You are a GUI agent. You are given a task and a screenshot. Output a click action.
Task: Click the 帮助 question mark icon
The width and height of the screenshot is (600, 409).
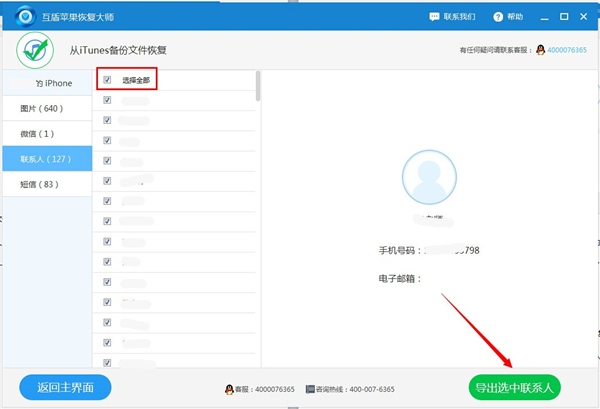click(x=498, y=17)
